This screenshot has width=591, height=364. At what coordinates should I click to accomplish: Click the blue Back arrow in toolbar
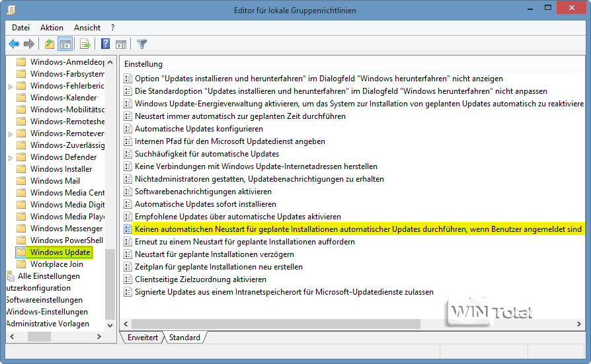tap(14, 44)
